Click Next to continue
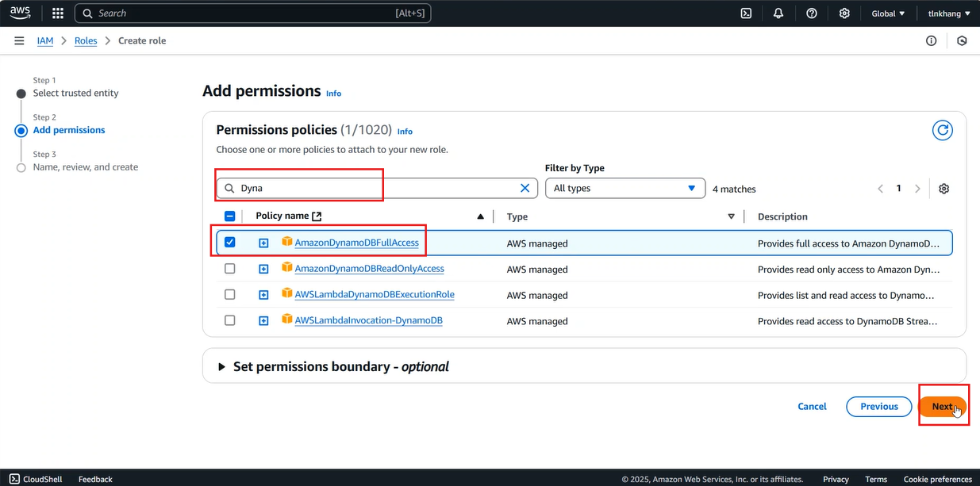 coord(942,406)
